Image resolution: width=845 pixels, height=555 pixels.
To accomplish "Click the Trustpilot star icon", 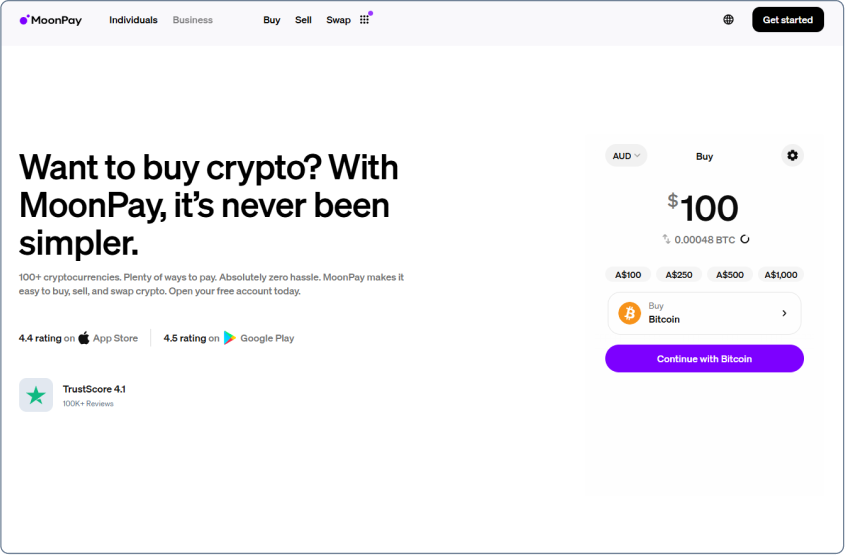I will (x=36, y=395).
